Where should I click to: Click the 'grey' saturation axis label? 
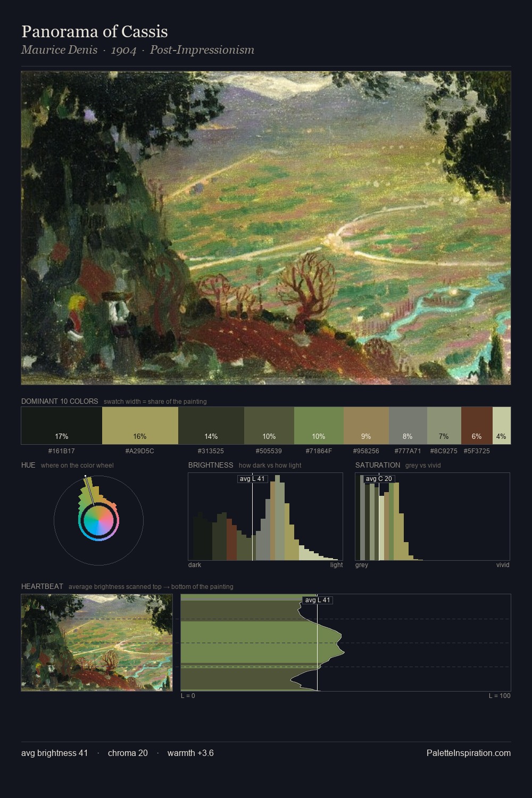362,565
